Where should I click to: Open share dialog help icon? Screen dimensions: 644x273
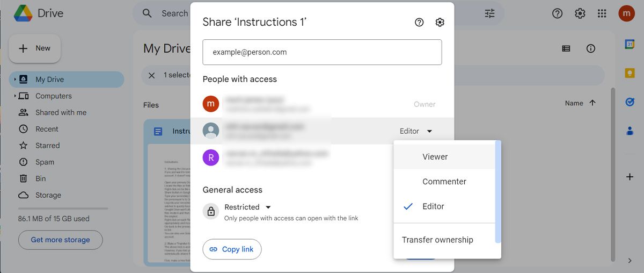coord(419,22)
